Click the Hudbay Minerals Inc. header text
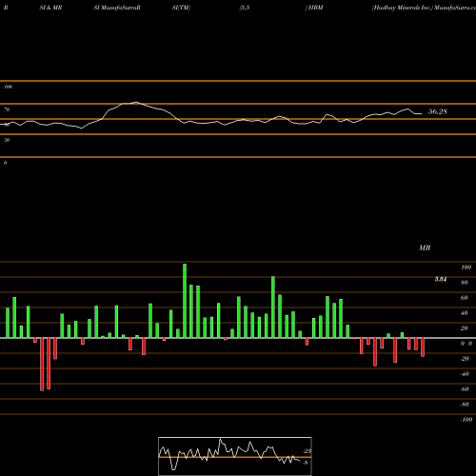Image resolution: width=476 pixels, height=476 pixels. tap(403, 8)
